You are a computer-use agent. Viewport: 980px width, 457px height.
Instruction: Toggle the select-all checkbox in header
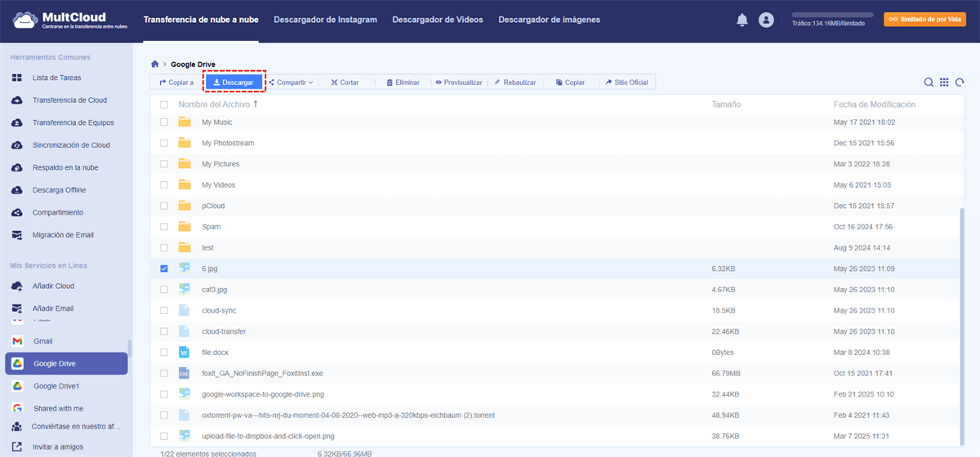pos(164,105)
